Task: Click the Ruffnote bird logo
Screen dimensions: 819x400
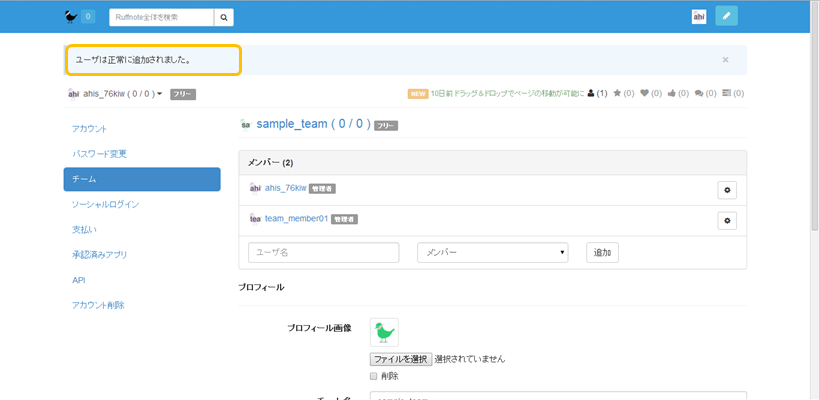Action: click(70, 16)
